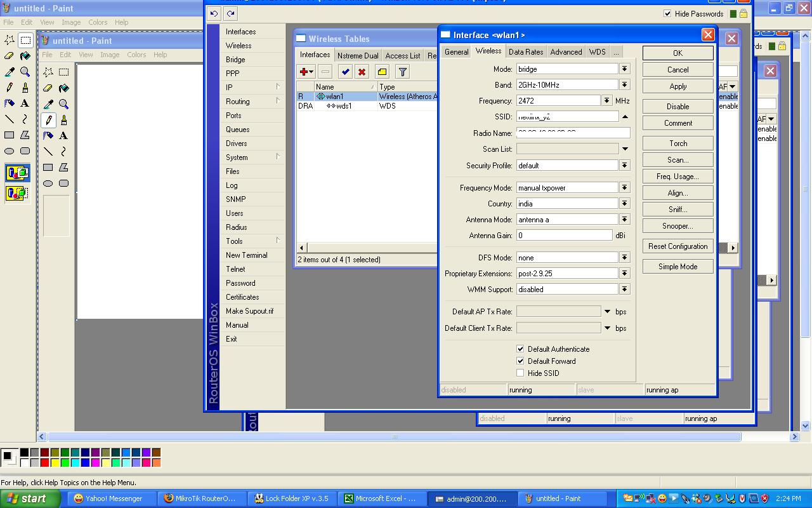Click the WinBox Undo arrow icon
Screen dimensions: 812x508
[214, 13]
